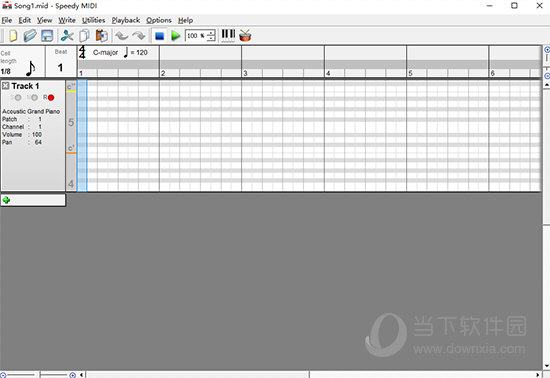
Task: Click vertical scrollbar up arrow
Action: pyautogui.click(x=546, y=85)
